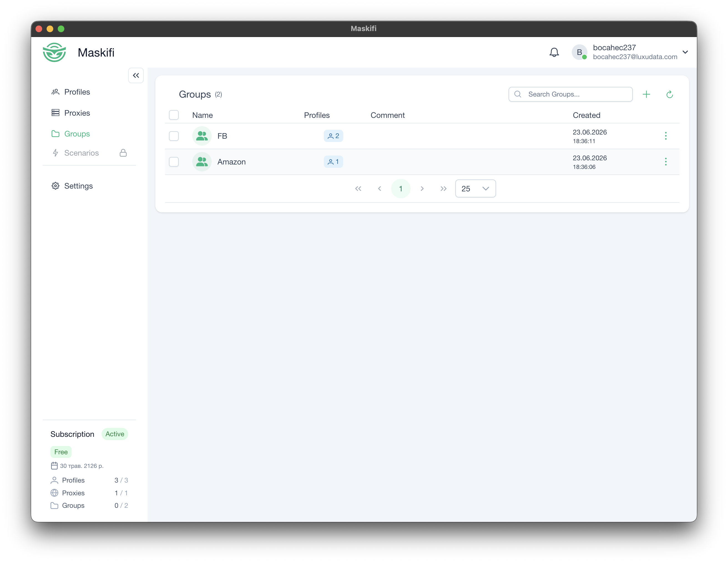
Task: Sort by the Name column header
Action: pos(203,115)
